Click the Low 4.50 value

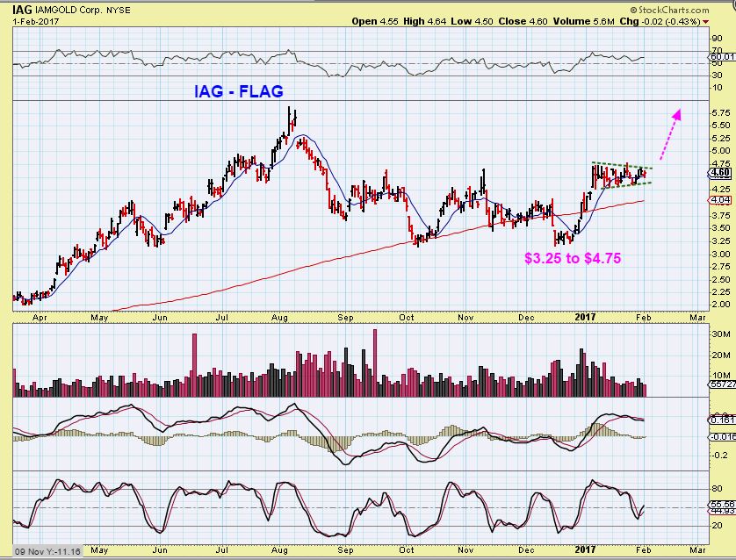coord(472,21)
